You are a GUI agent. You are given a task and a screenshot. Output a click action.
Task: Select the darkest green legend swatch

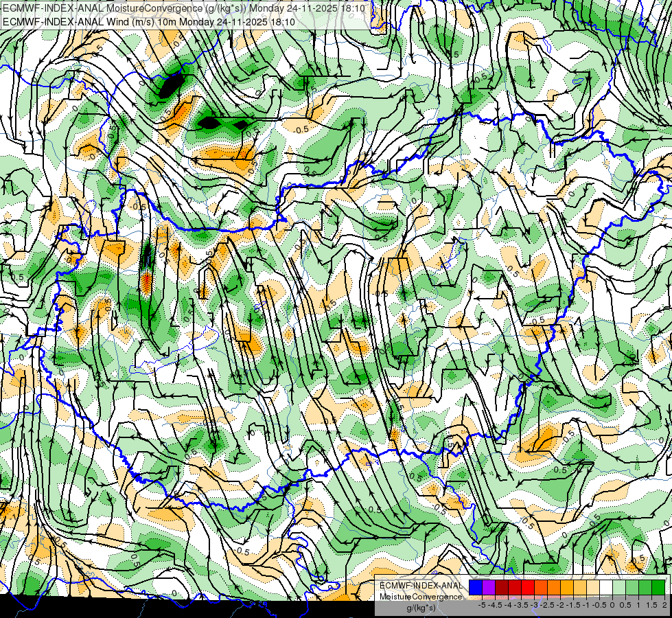click(658, 588)
